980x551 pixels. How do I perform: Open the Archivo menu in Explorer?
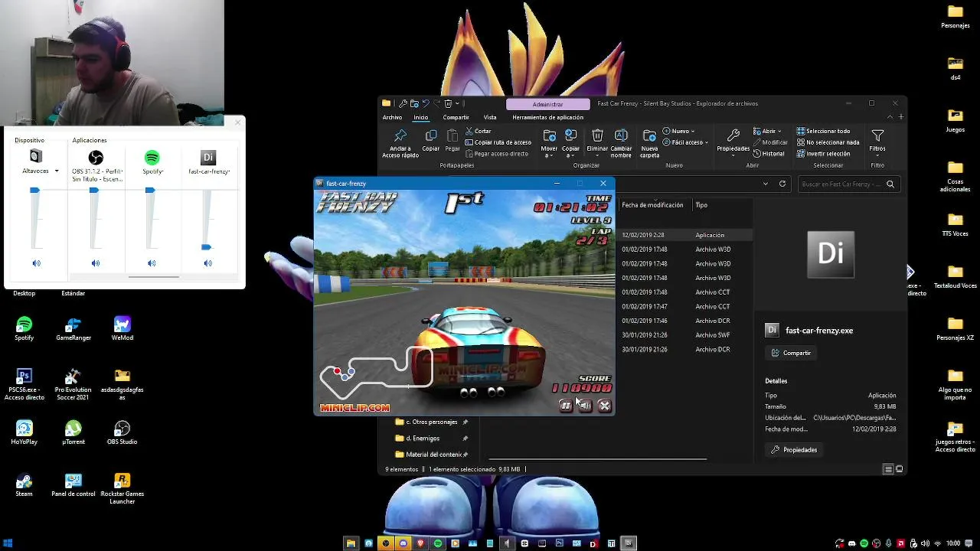(x=392, y=117)
